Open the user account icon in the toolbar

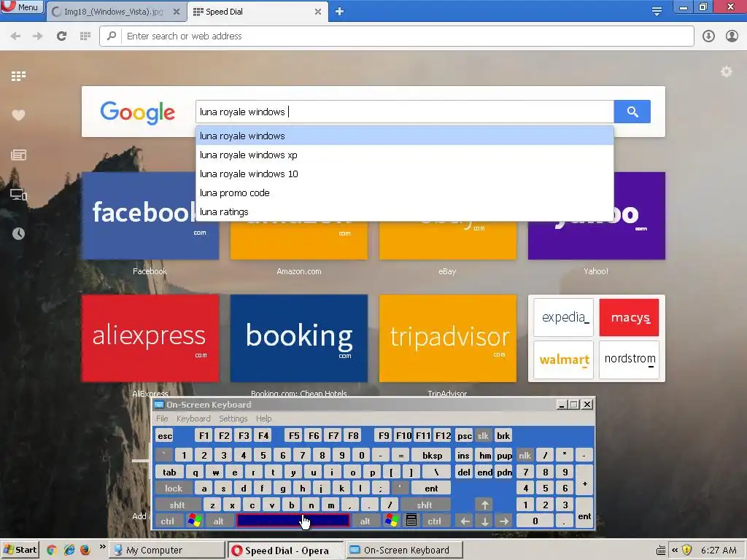pos(732,36)
